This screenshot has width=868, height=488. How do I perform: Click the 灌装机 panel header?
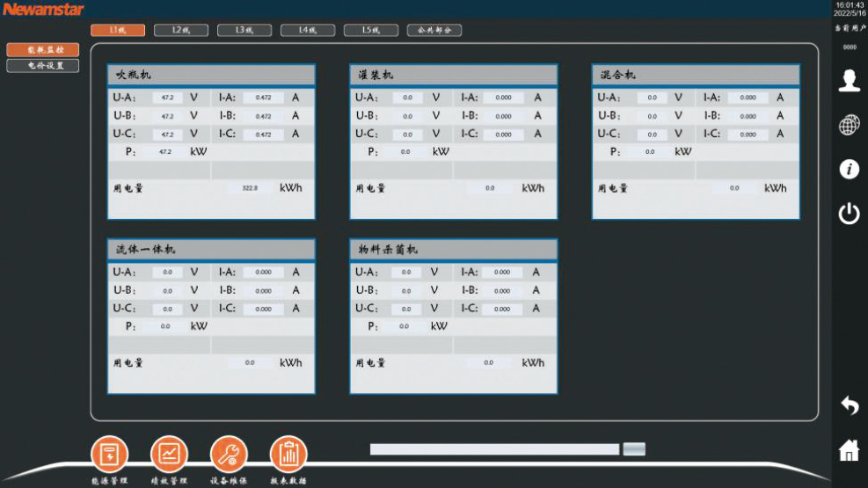pyautogui.click(x=454, y=75)
